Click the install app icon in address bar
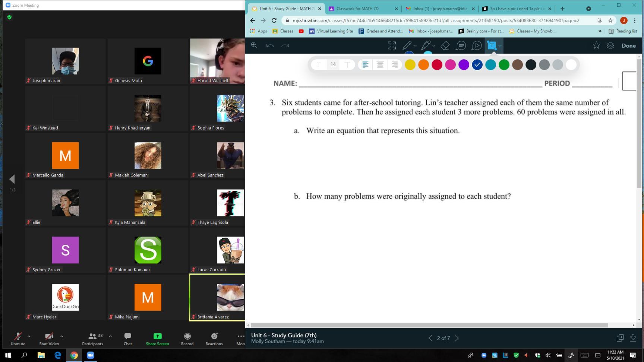Viewport: 644px width, 362px height. pos(600,20)
